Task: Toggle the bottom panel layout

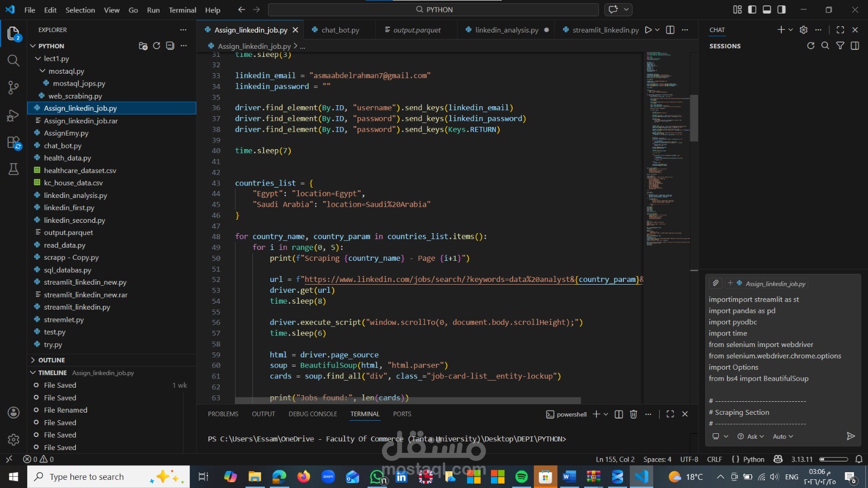Action: [x=767, y=10]
